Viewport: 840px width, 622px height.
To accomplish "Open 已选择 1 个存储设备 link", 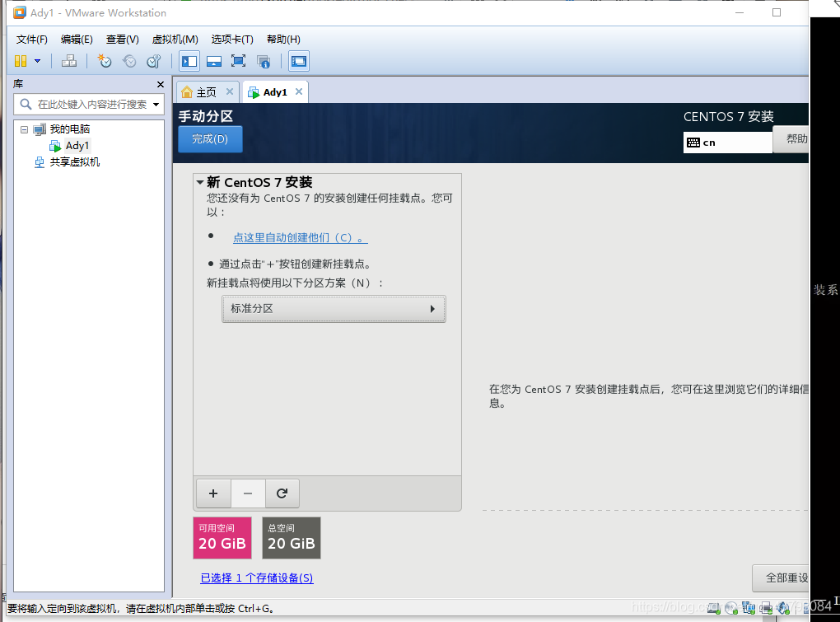I will [x=257, y=578].
